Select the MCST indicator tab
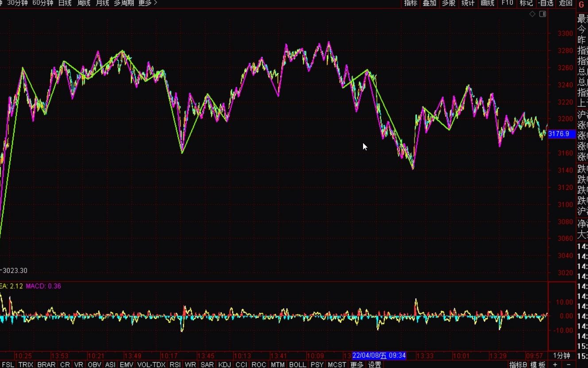Viewport: 588px width, 368px height. tap(337, 364)
